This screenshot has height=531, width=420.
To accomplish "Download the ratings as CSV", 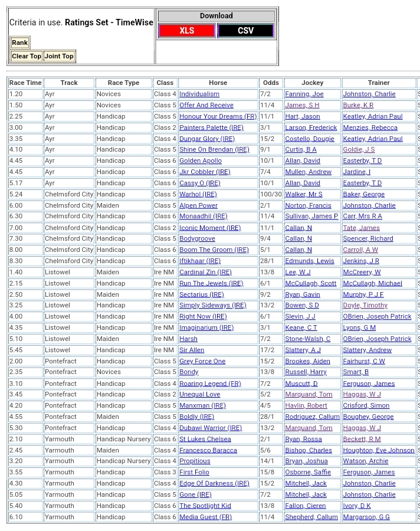I will click(x=245, y=31).
